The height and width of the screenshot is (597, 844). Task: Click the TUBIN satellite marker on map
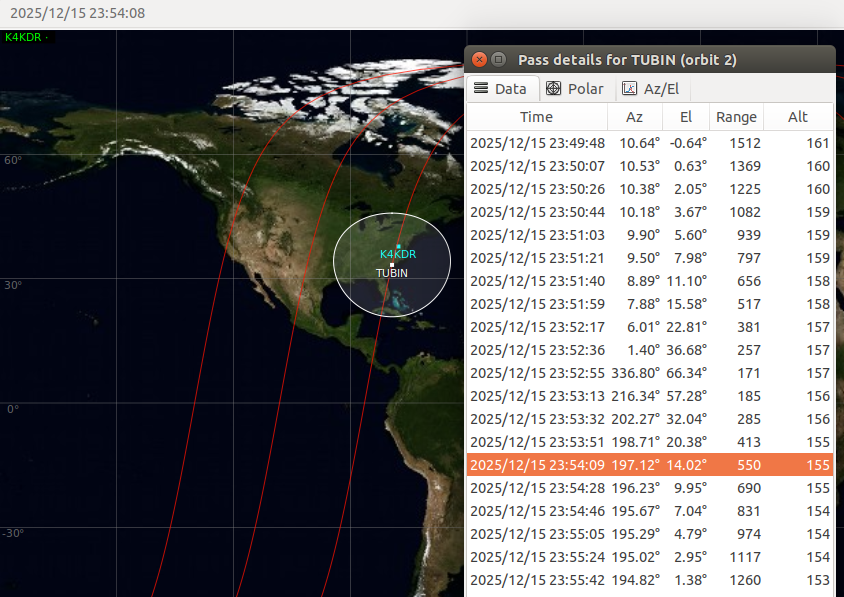click(x=392, y=265)
